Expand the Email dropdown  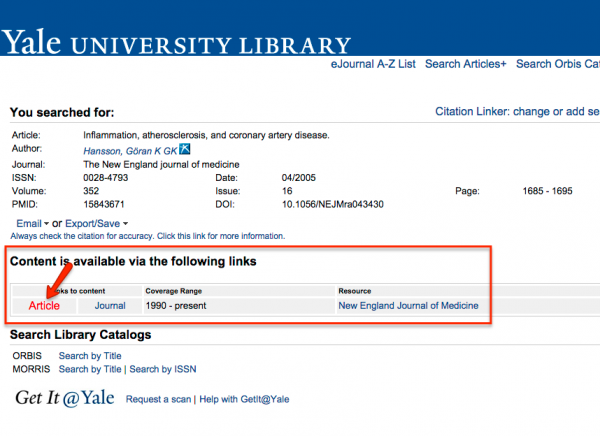[x=32, y=224]
